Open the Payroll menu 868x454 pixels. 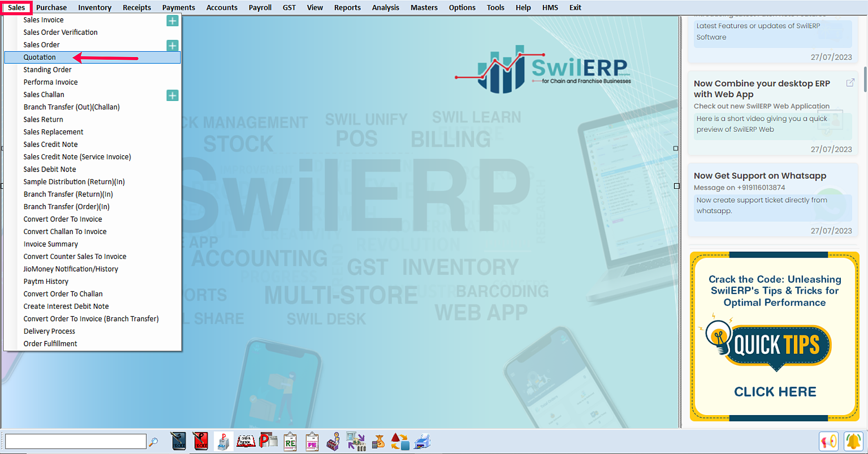click(x=260, y=8)
